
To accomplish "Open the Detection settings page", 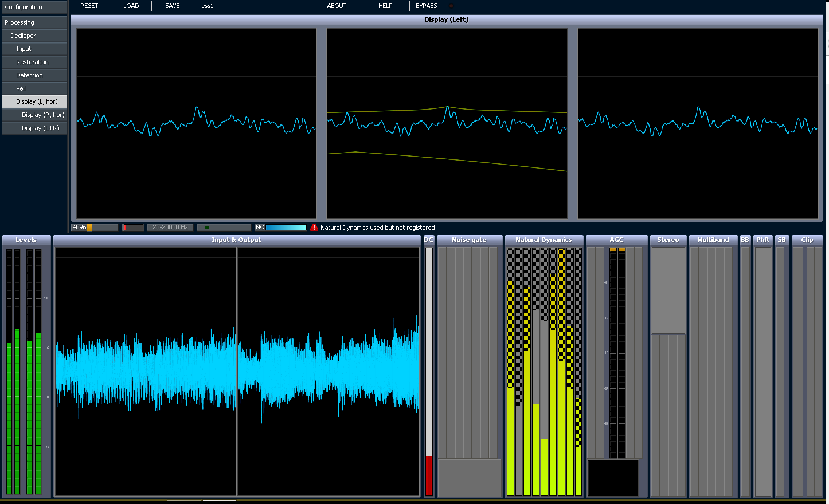I will click(x=34, y=75).
